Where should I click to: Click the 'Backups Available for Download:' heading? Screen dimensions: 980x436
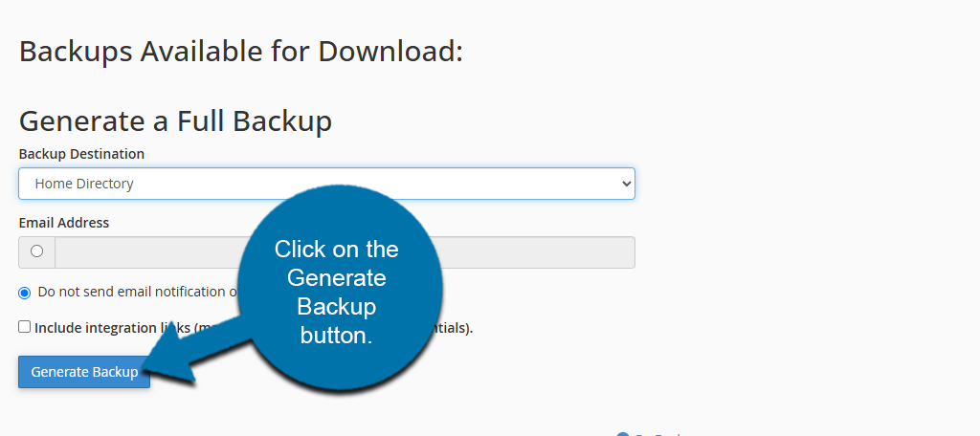tap(241, 51)
